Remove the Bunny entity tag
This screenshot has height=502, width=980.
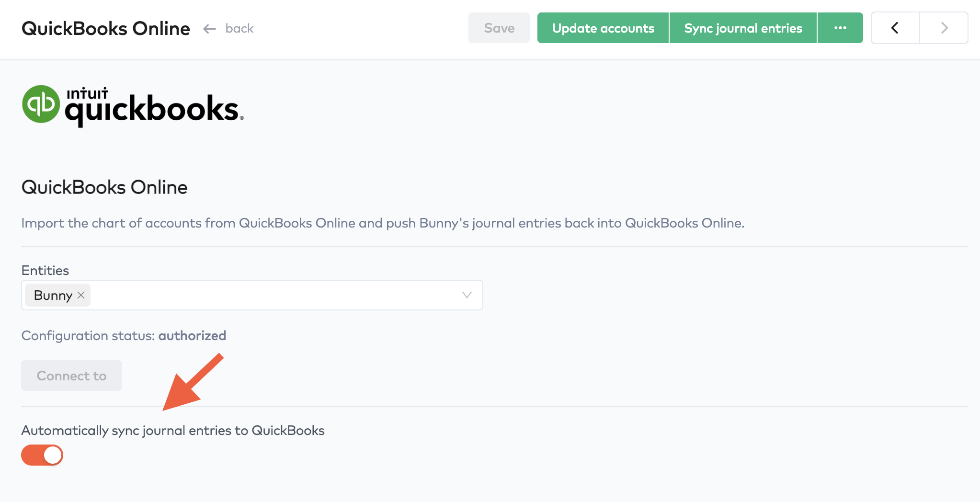coord(81,295)
